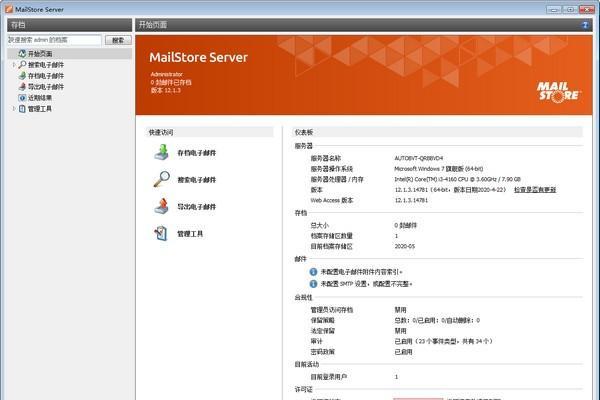Select 导出电子邮件 node in the archive tree
Image resolution: width=600 pixels, height=400 pixels.
[46, 87]
